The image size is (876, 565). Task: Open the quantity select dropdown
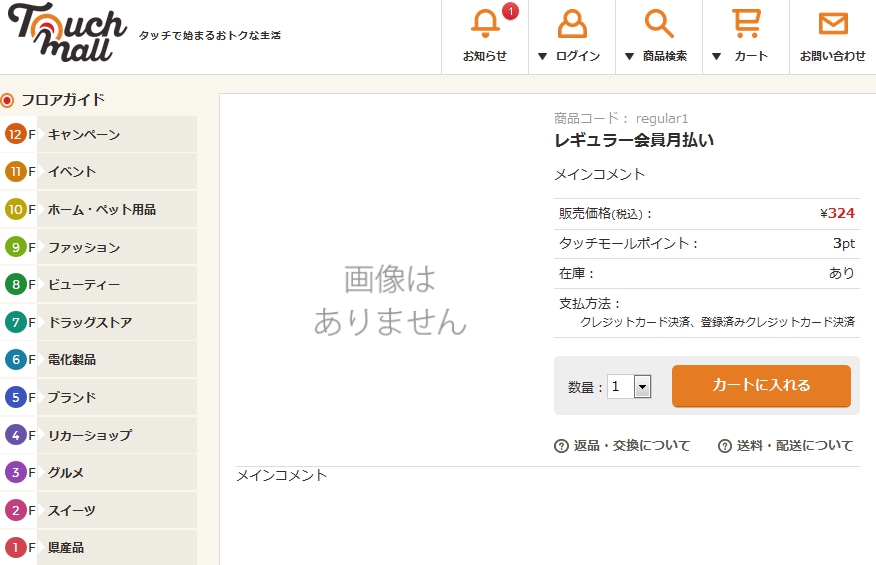point(642,386)
